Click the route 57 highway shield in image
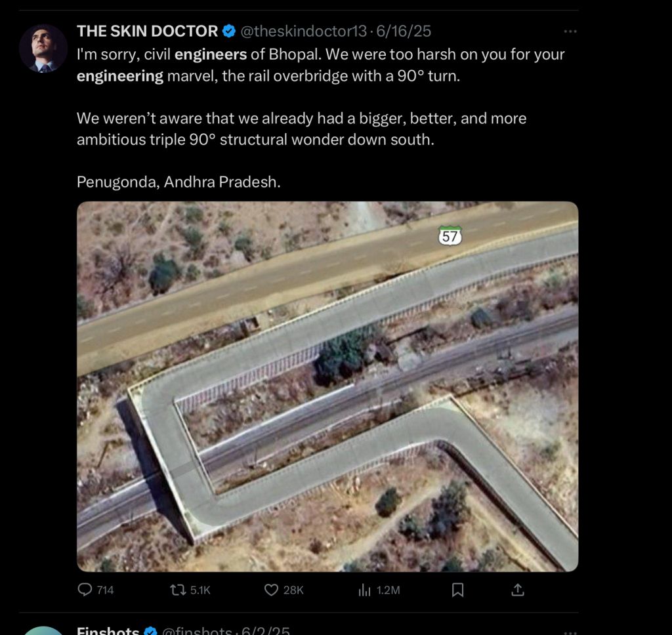This screenshot has height=635, width=672. pyautogui.click(x=450, y=236)
